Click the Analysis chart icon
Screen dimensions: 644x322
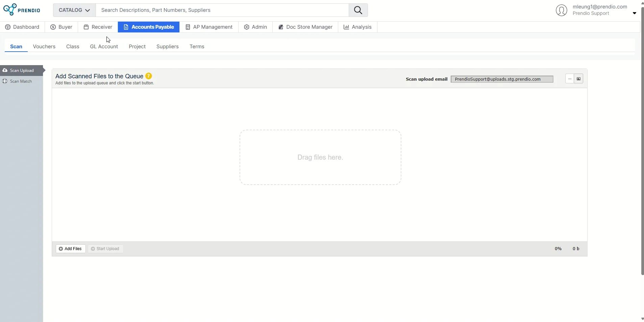347,27
